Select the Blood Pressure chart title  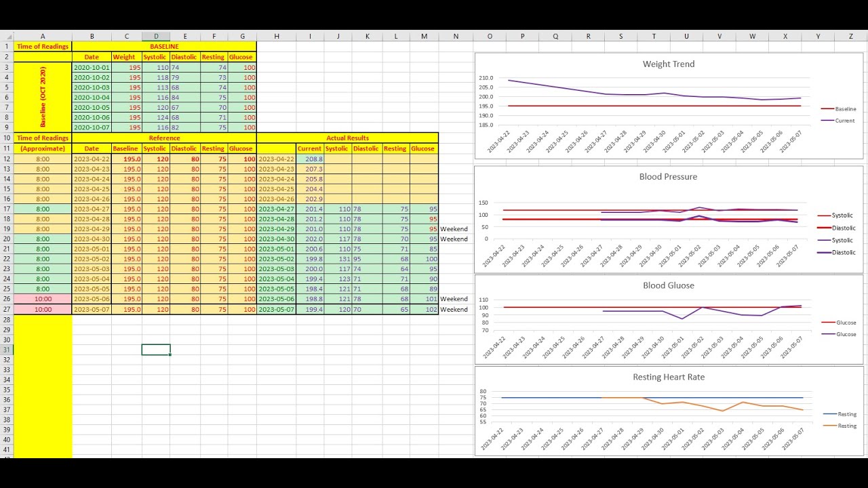coord(668,177)
